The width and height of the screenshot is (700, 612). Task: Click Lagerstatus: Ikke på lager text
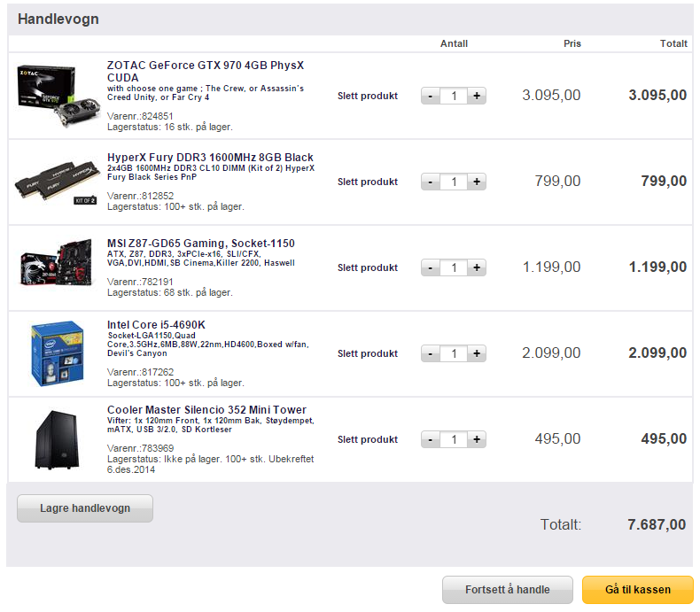[210, 464]
